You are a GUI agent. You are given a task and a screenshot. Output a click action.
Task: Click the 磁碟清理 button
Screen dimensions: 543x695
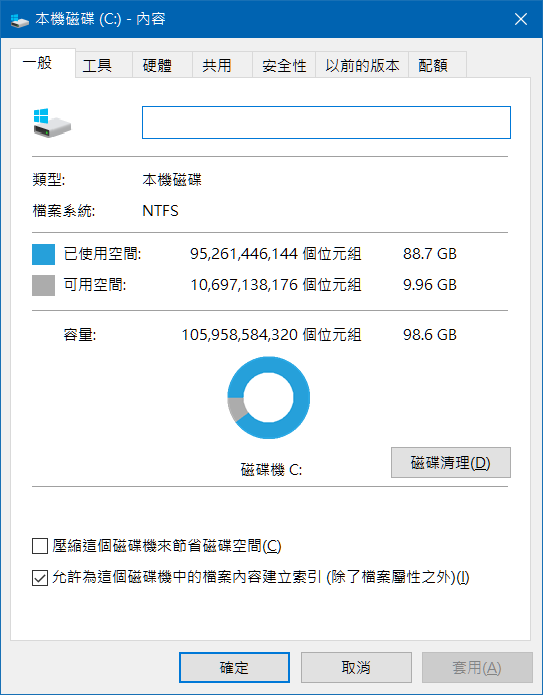451,463
